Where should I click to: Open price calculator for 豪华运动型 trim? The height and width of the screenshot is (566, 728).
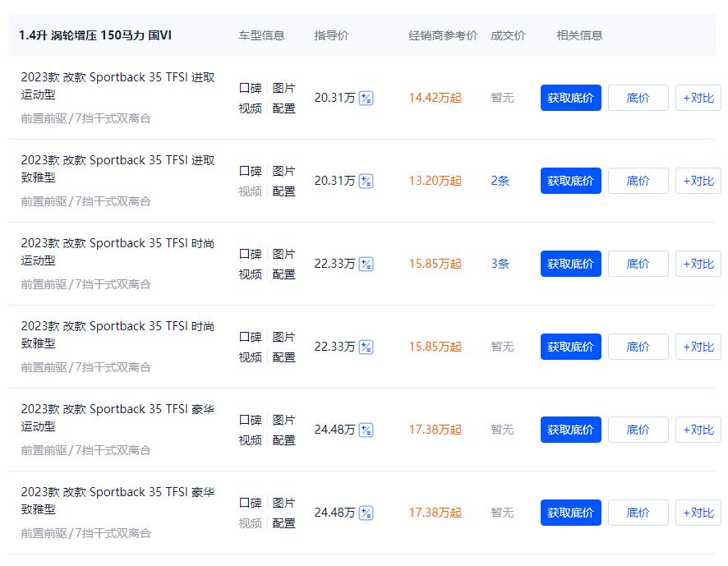364,429
